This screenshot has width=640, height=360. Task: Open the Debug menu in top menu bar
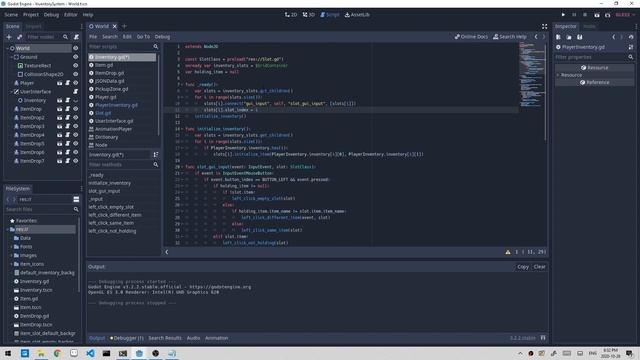point(51,15)
